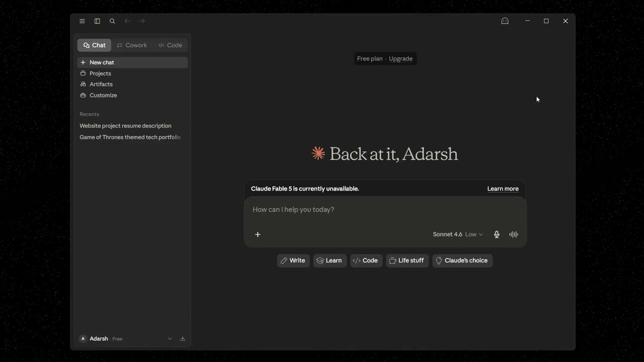Screen dimensions: 644x362
Task: Minimize the Claude window
Action: click(527, 21)
